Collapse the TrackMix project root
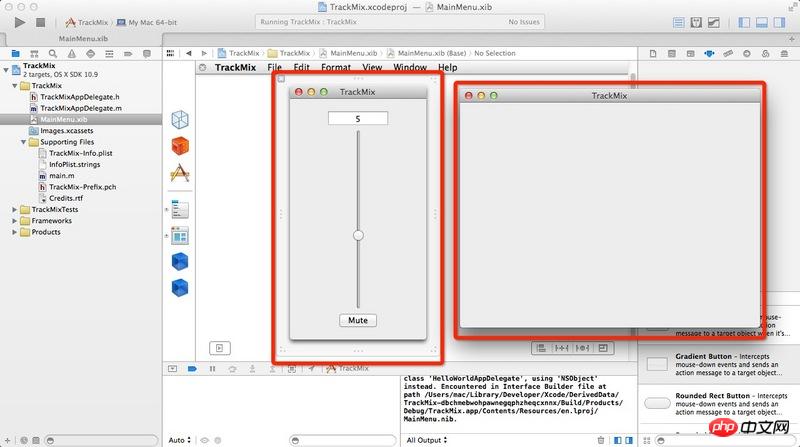 (6, 69)
